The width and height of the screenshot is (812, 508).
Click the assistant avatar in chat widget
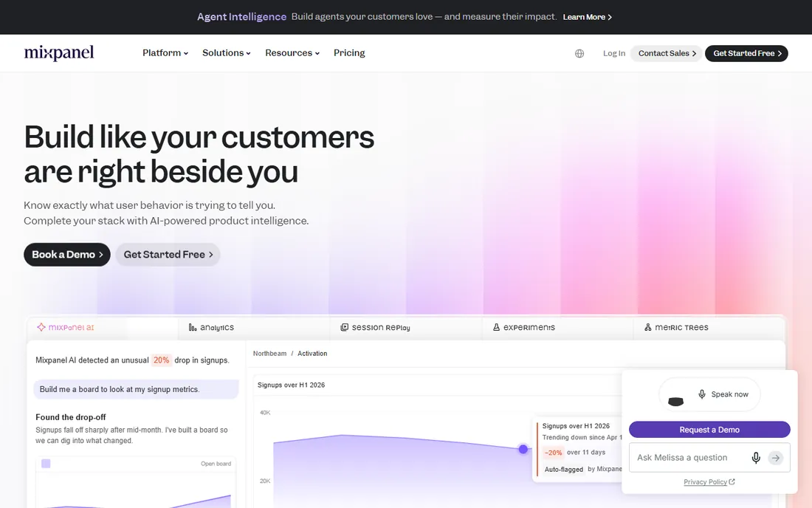pyautogui.click(x=675, y=401)
